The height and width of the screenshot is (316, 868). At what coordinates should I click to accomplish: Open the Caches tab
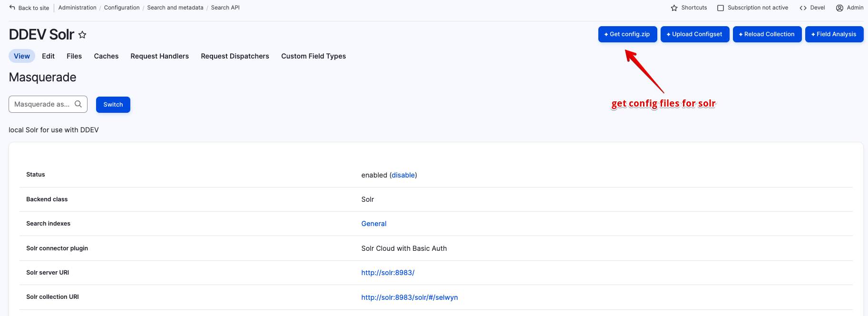(x=106, y=56)
